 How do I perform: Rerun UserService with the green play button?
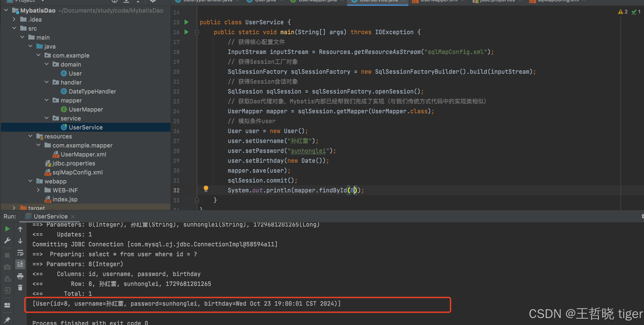coord(7,229)
